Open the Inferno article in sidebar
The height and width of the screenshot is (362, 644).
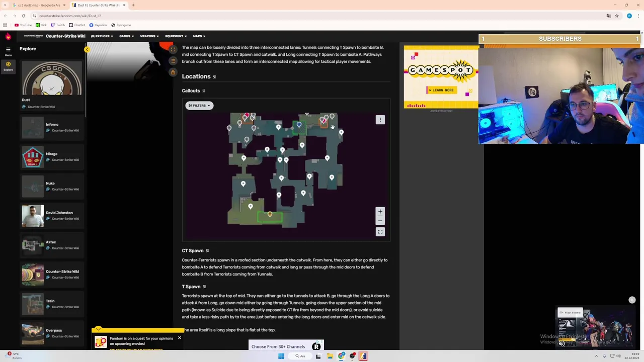tap(51, 127)
